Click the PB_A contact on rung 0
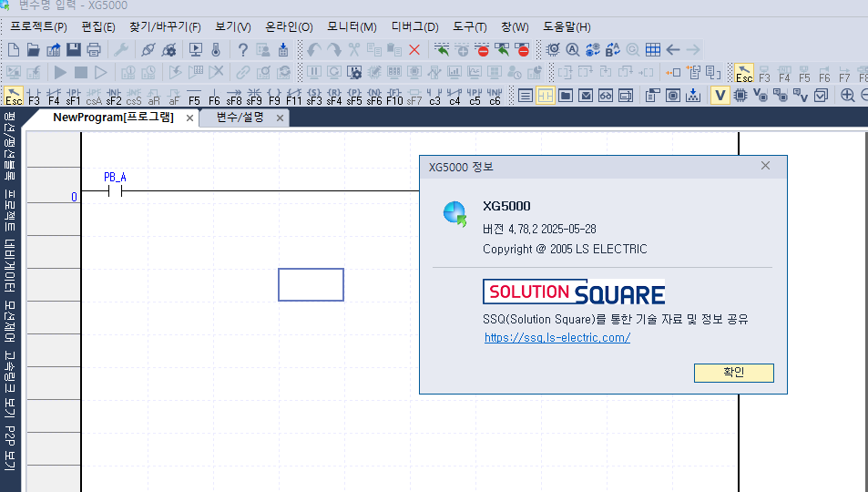This screenshot has height=492, width=868. tap(115, 192)
